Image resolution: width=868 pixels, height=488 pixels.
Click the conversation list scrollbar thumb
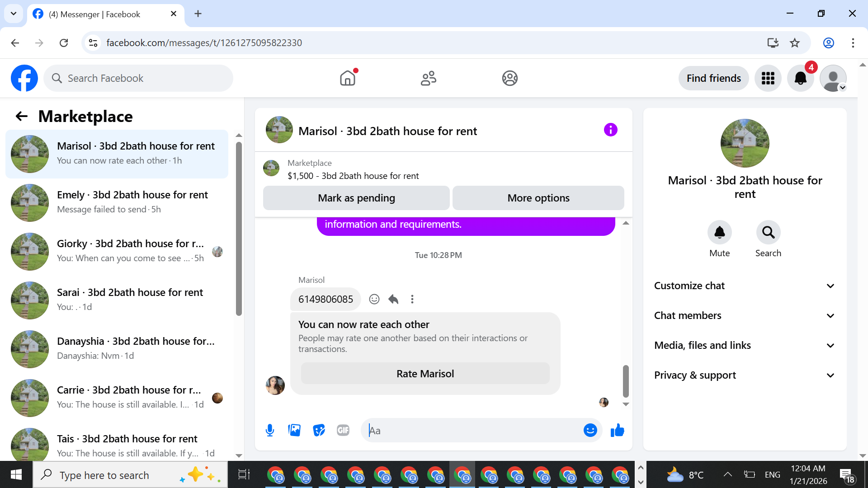(239, 229)
